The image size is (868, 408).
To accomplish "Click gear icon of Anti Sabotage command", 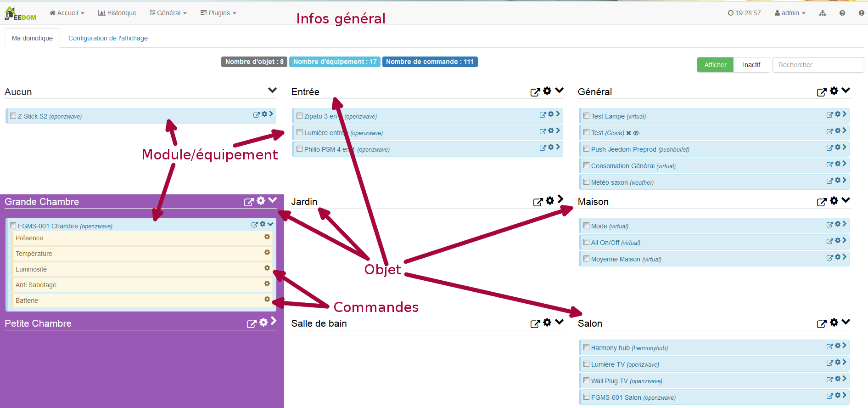I will pyautogui.click(x=267, y=283).
